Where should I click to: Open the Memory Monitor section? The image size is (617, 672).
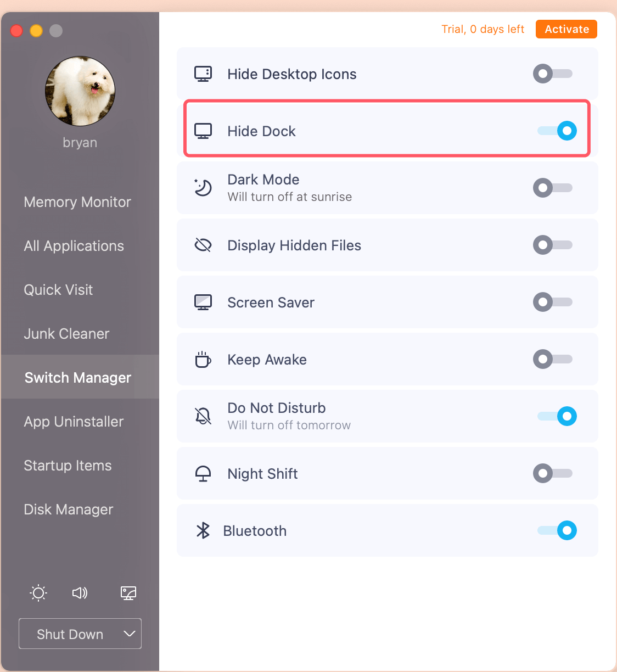click(77, 202)
